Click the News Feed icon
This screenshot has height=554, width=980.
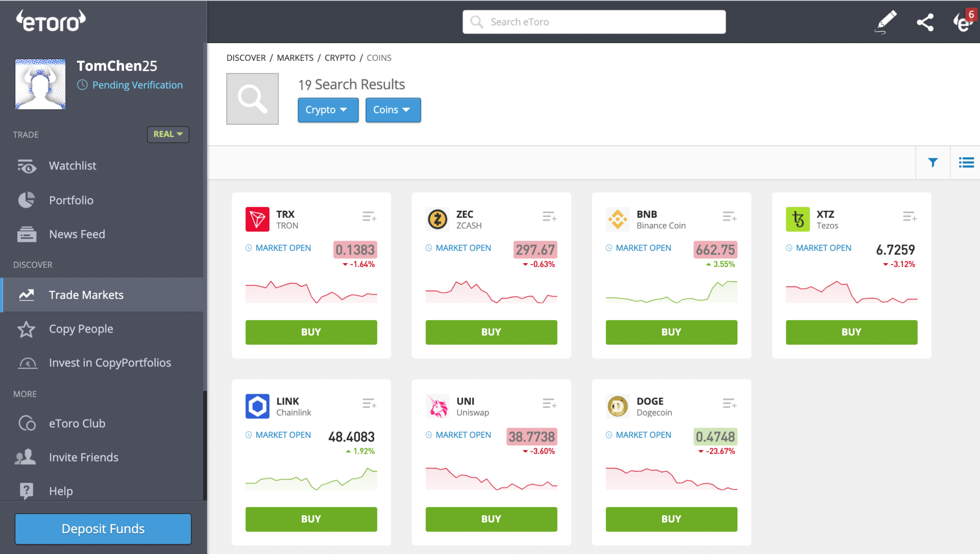coord(27,234)
